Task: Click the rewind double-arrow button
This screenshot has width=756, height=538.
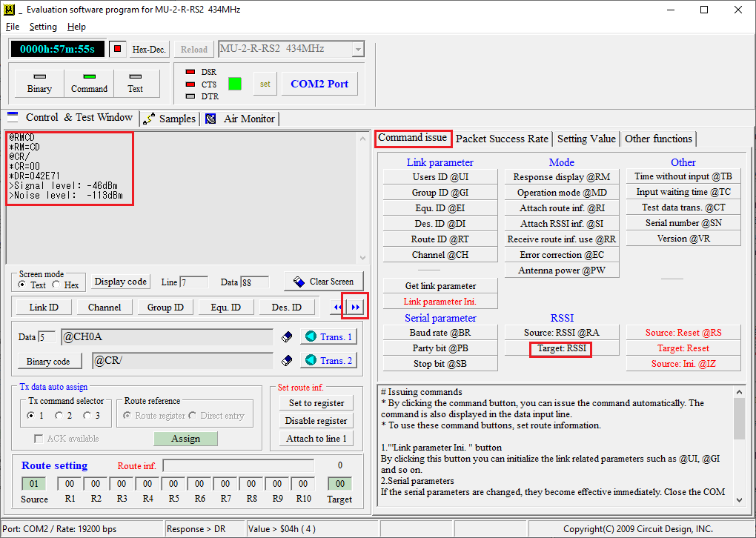Action: 337,307
